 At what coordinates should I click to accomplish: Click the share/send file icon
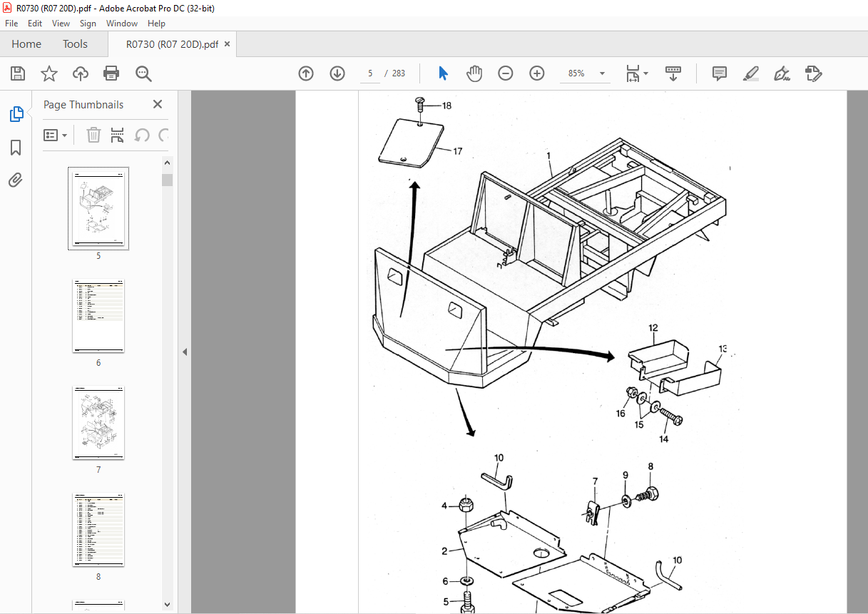tap(814, 73)
